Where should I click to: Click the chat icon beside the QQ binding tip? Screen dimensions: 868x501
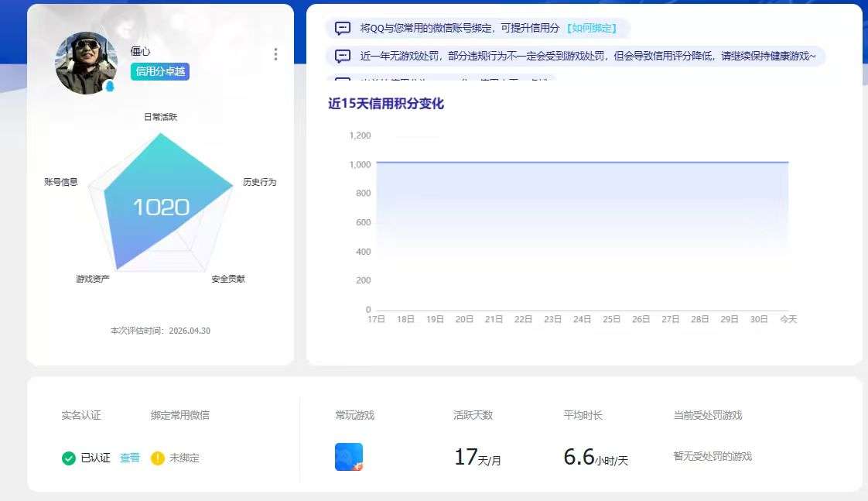click(343, 28)
